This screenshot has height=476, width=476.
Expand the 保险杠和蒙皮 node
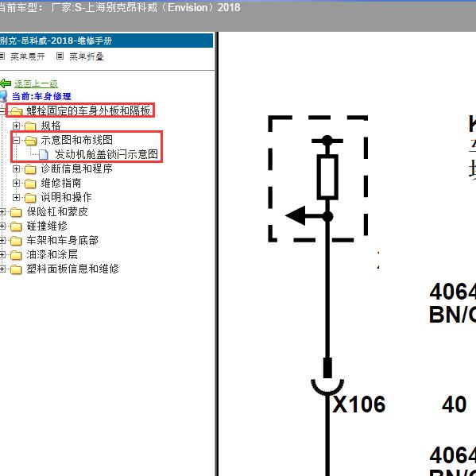pyautogui.click(x=2, y=212)
